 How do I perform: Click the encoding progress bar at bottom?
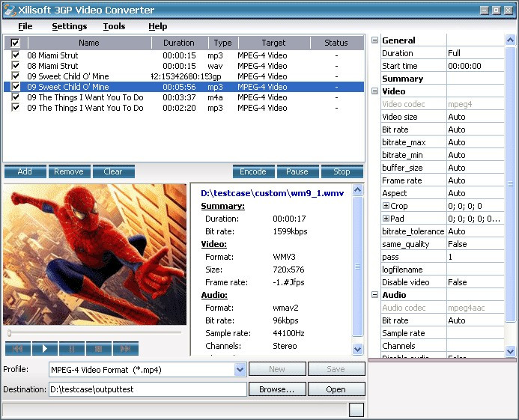pyautogui.click(x=174, y=410)
